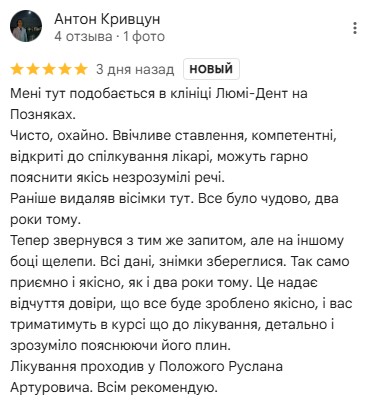Click the '3 дня назад' timestamp

tap(135, 69)
